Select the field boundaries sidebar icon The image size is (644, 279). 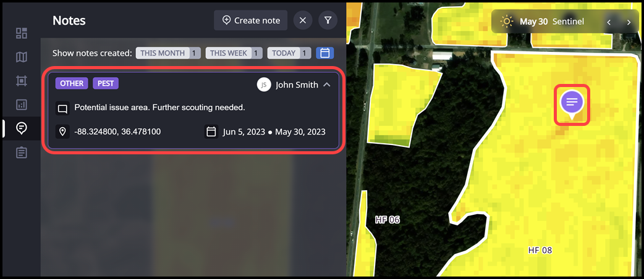point(22,81)
